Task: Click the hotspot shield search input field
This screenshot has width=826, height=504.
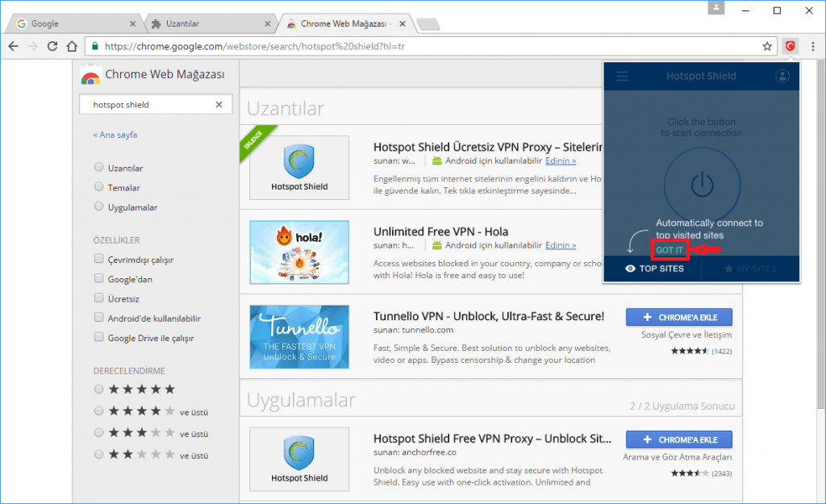Action: click(x=145, y=104)
